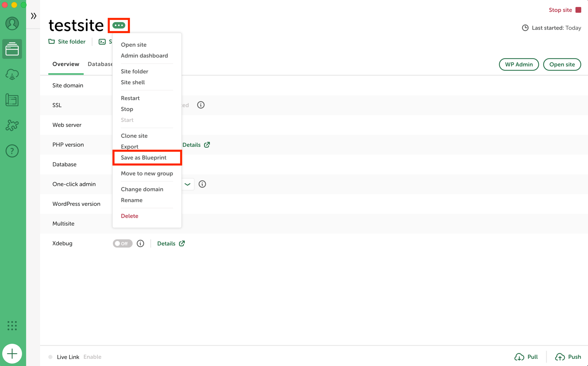The height and width of the screenshot is (366, 588).
Task: Expand the One-click admin dropdown
Action: (x=187, y=184)
